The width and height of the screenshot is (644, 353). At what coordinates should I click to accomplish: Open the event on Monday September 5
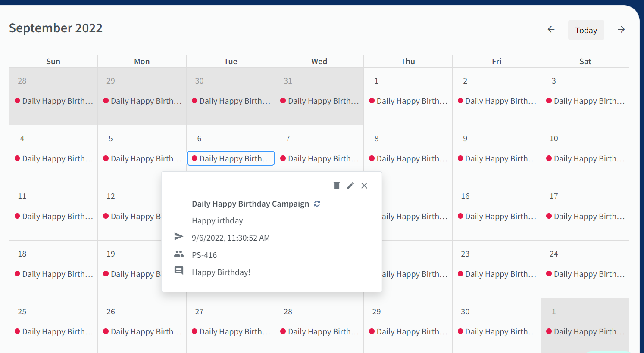click(142, 158)
